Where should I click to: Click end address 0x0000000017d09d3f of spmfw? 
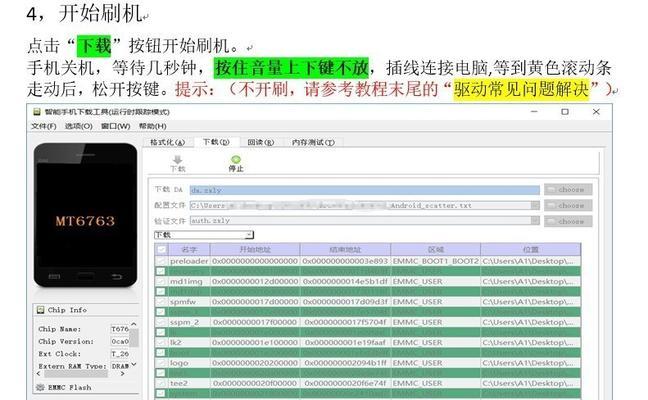click(345, 302)
